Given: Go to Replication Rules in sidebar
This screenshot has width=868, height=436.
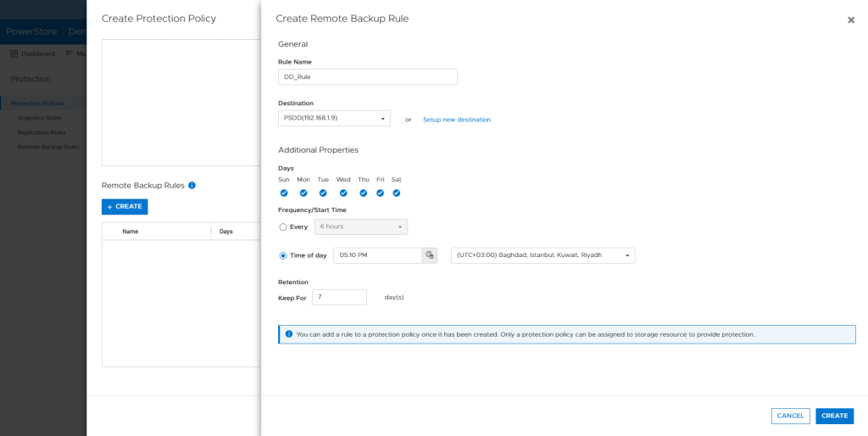Looking at the screenshot, I should tap(42, 132).
